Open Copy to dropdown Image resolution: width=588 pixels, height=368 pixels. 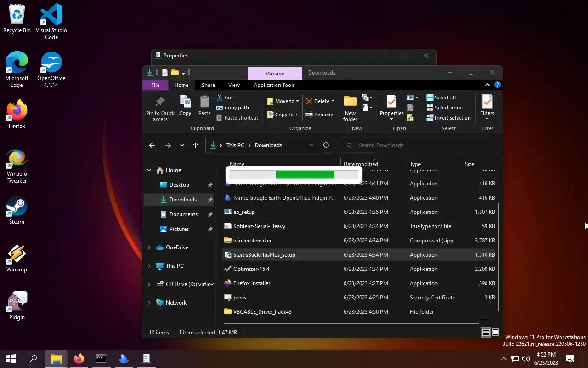coord(283,115)
